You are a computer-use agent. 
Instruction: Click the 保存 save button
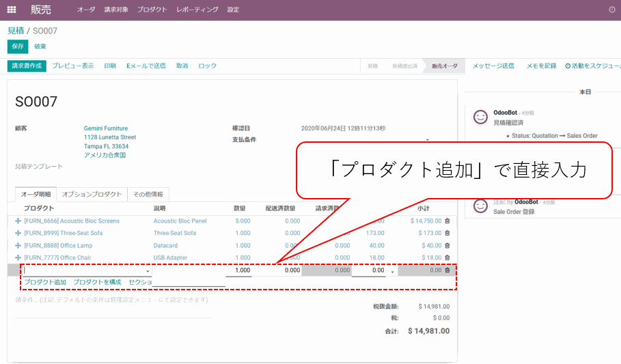pos(18,46)
